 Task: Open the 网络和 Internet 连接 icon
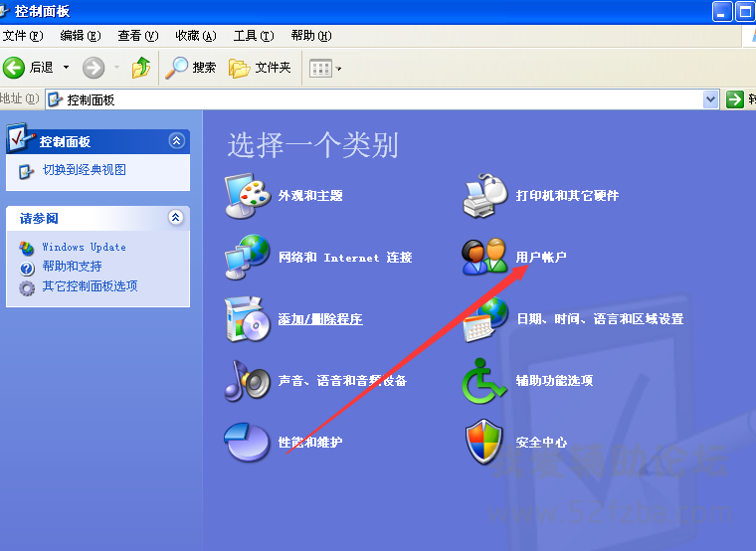(248, 258)
